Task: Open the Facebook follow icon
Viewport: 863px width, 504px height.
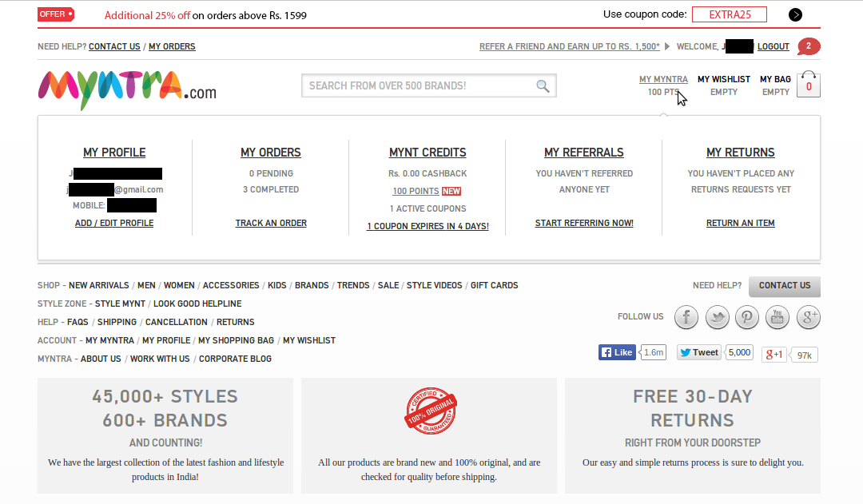Action: click(x=686, y=317)
